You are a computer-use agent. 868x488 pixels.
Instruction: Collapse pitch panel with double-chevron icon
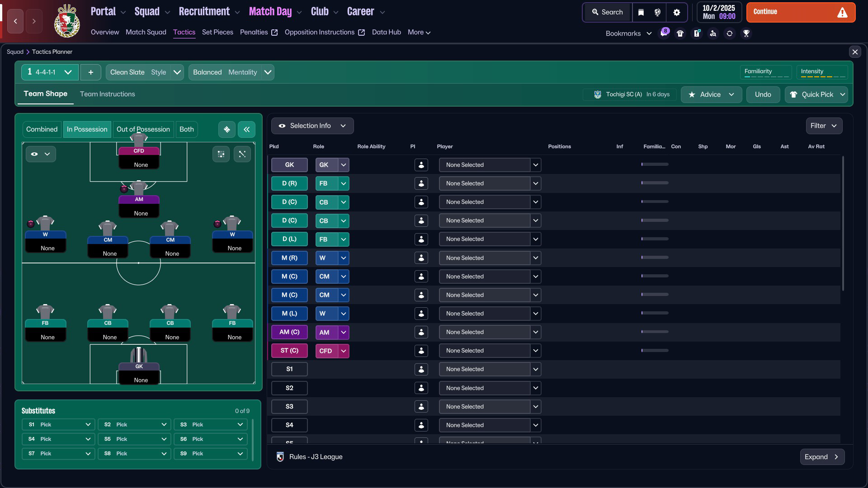tap(246, 130)
